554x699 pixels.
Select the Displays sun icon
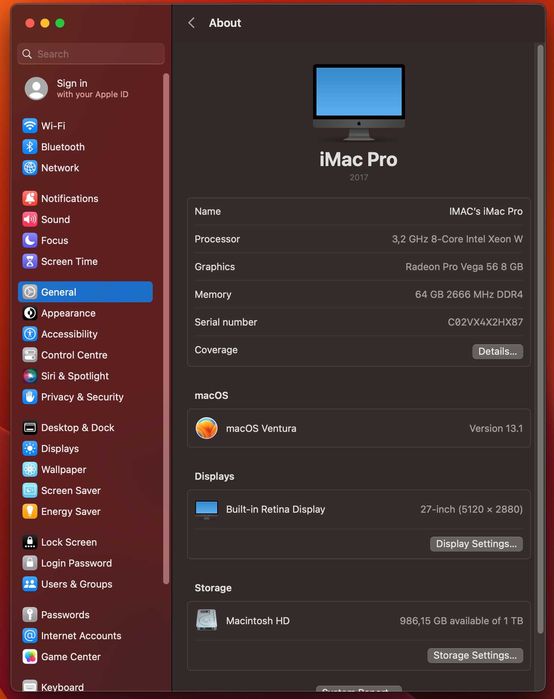30,448
